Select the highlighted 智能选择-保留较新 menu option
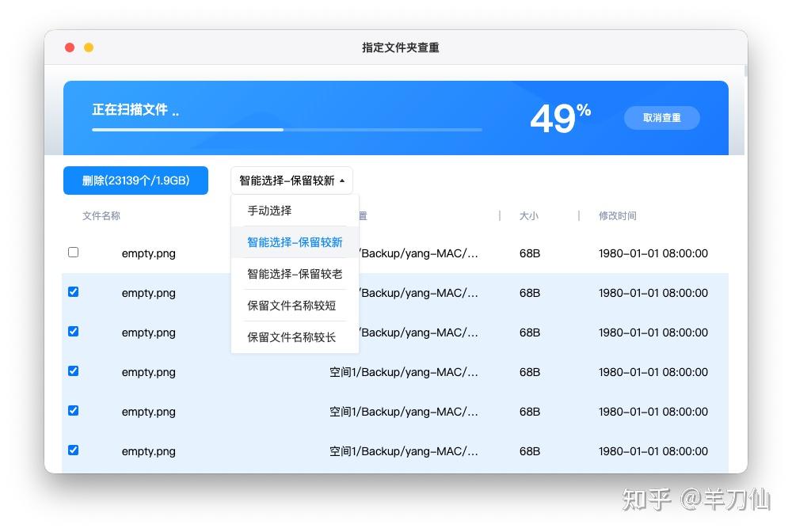Image resolution: width=792 pixels, height=532 pixels. pyautogui.click(x=295, y=242)
